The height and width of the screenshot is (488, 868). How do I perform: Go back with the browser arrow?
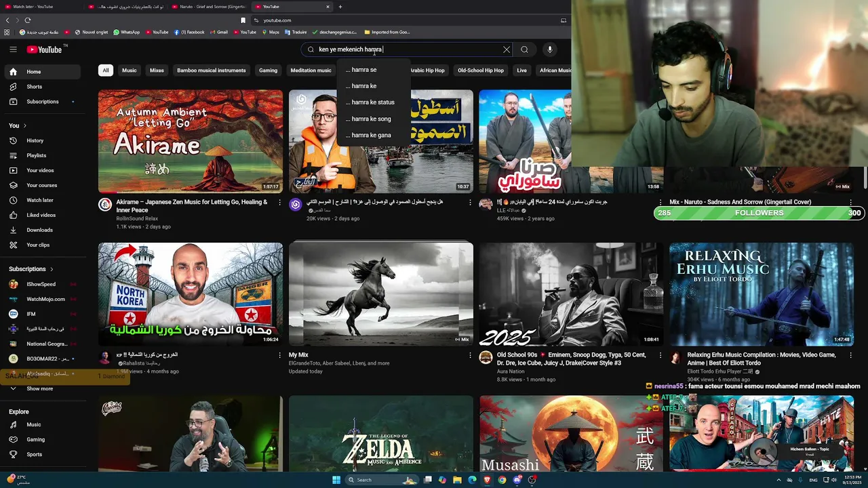point(7,20)
